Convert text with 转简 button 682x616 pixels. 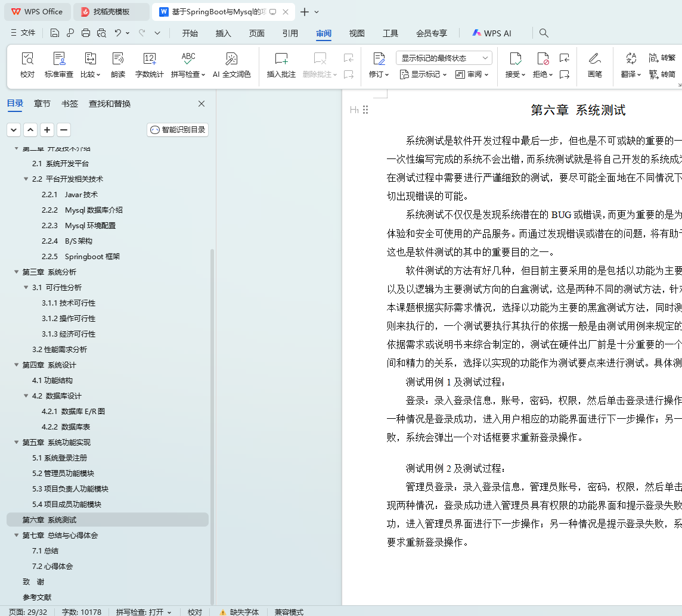[662, 74]
